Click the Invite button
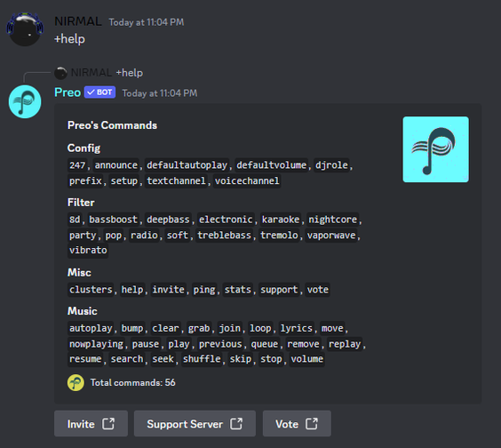 91,424
